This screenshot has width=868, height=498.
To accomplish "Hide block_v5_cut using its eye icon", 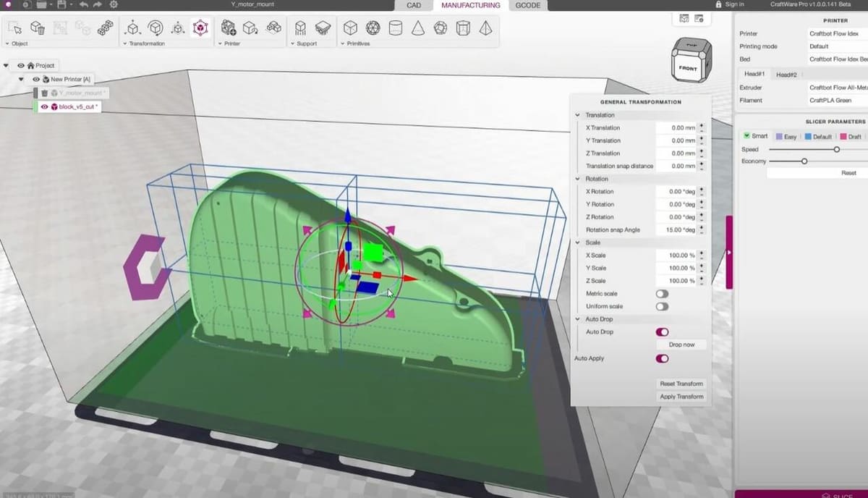I will click(44, 106).
